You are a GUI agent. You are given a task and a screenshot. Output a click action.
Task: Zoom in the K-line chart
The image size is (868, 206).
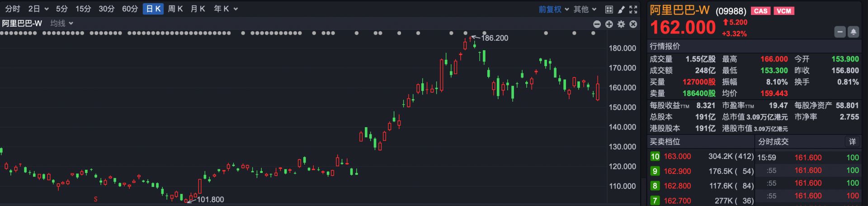[x=609, y=24]
